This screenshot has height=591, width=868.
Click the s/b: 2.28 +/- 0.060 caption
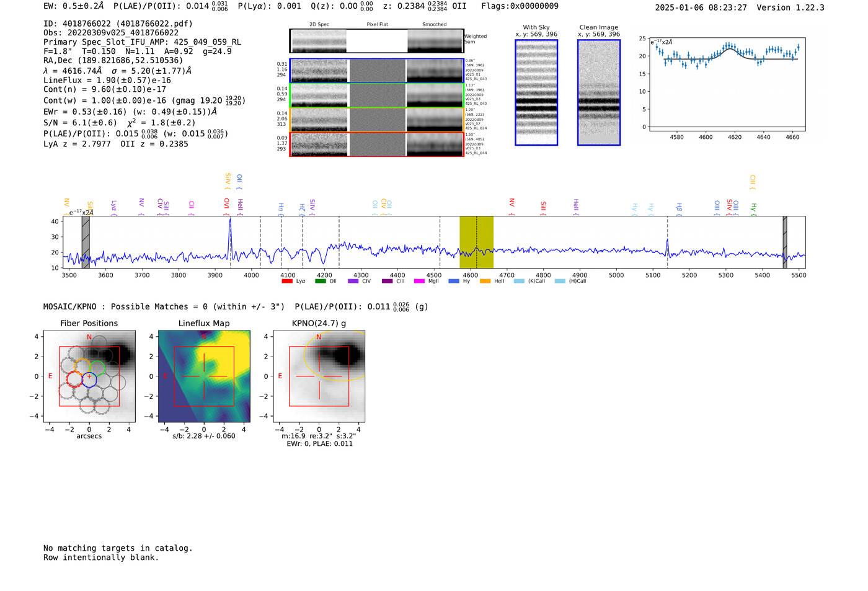(x=204, y=436)
